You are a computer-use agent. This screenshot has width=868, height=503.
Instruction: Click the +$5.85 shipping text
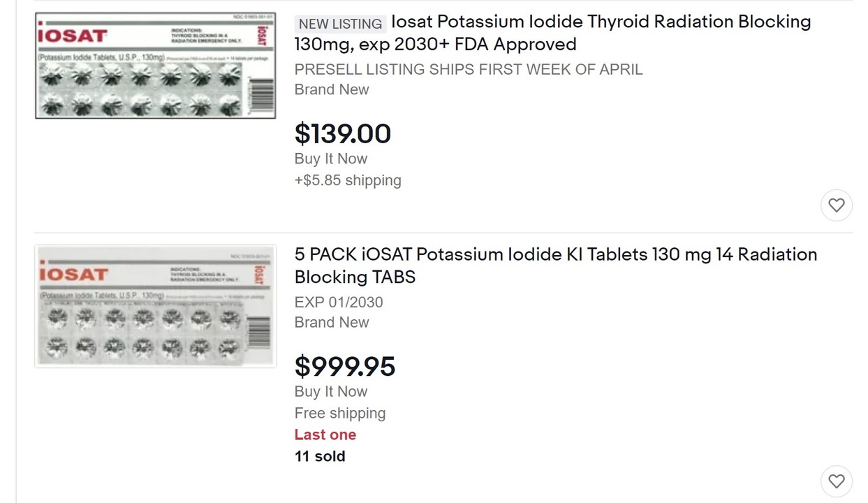tap(348, 180)
